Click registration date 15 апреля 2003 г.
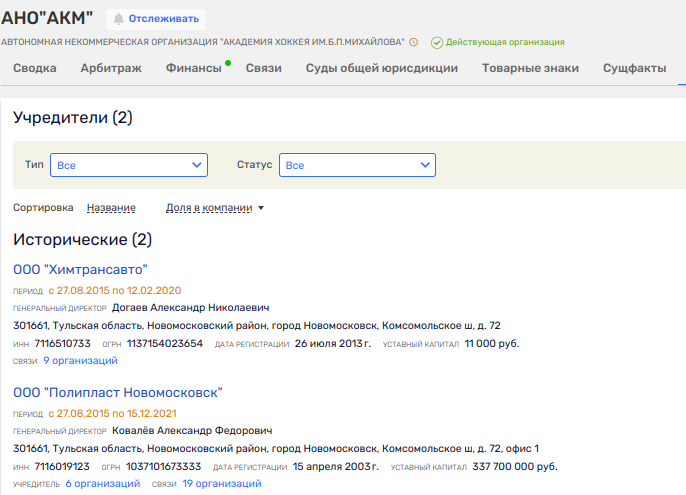The width and height of the screenshot is (686, 495). coord(336,467)
